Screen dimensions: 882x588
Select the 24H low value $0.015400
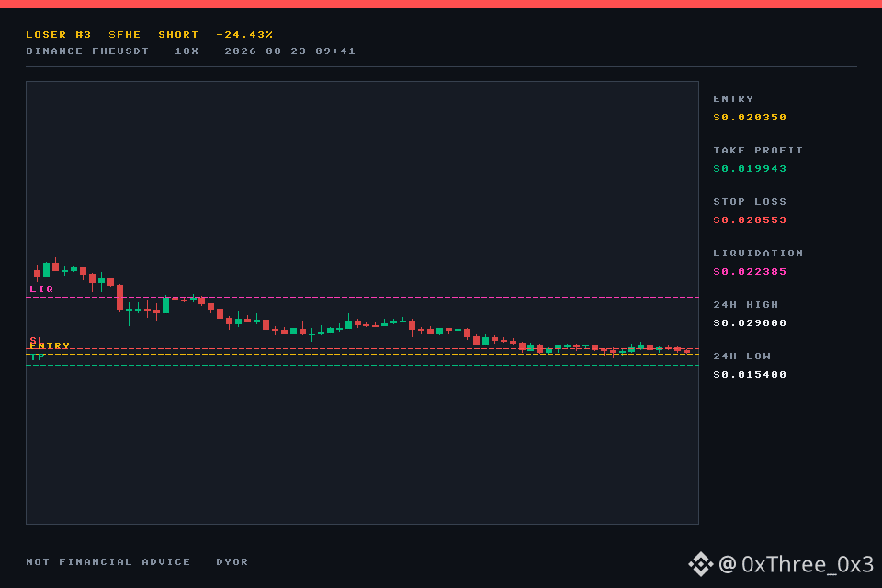(750, 375)
